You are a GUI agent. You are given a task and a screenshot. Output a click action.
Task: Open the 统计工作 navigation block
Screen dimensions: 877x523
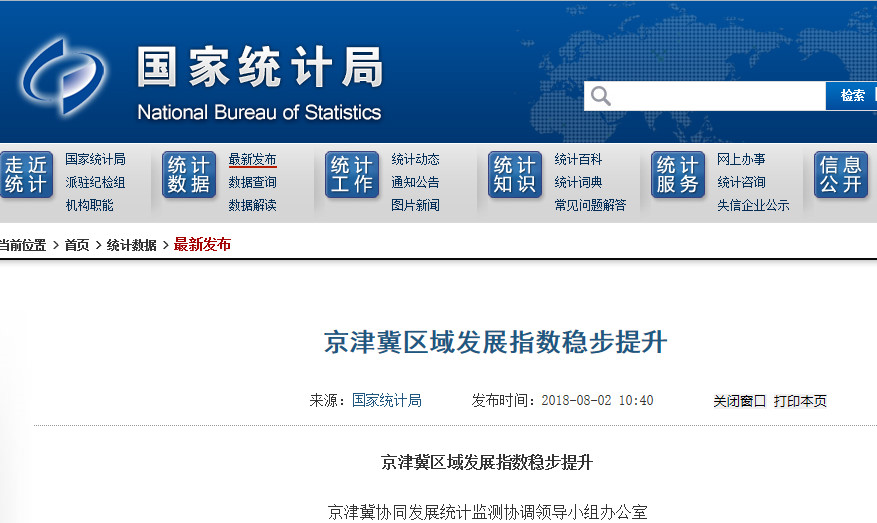pos(352,175)
